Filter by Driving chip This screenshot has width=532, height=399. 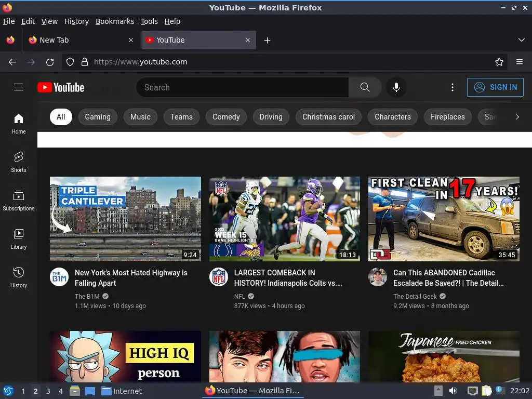click(x=271, y=117)
